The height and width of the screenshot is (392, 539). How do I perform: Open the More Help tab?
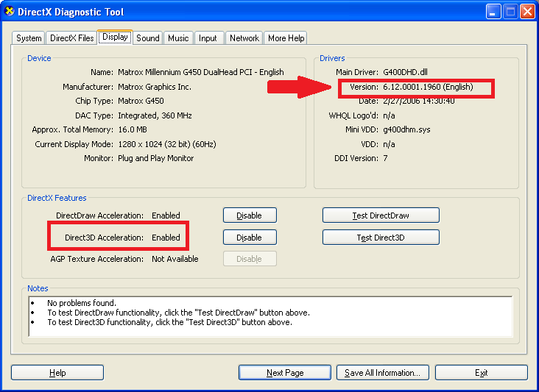[x=286, y=38]
